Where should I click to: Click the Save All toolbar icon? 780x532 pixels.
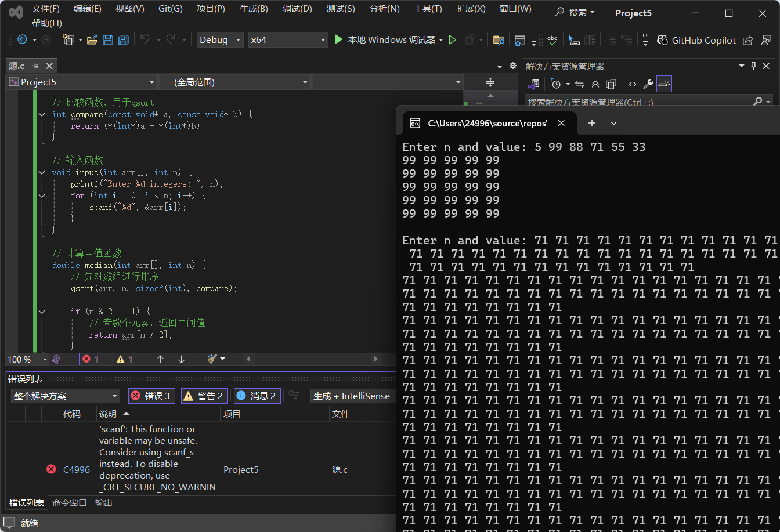pos(123,40)
